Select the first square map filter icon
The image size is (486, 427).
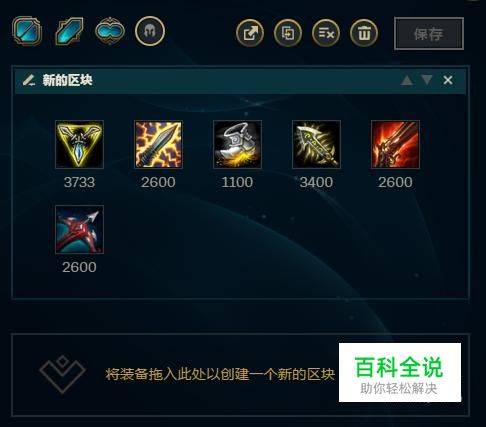coord(27,31)
